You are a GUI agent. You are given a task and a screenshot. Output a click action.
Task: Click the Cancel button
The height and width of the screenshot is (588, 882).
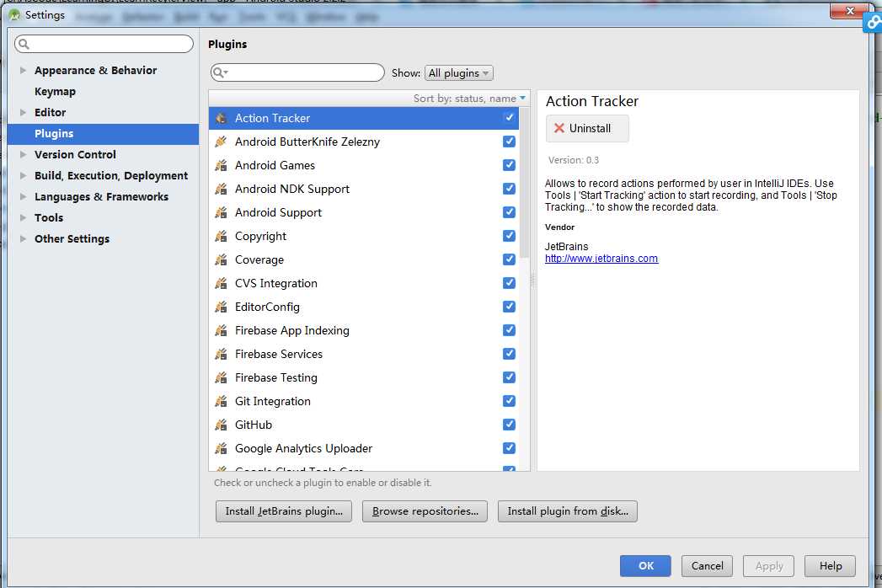[x=707, y=566]
